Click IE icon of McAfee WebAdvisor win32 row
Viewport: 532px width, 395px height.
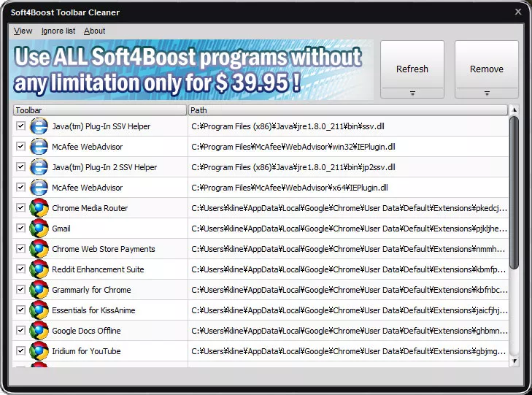click(x=39, y=147)
